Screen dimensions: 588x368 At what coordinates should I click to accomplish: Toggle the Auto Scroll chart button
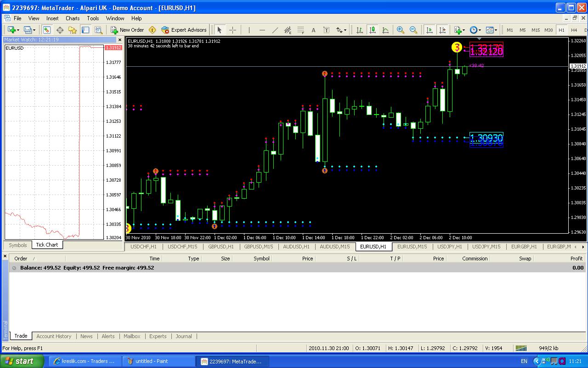pos(430,30)
